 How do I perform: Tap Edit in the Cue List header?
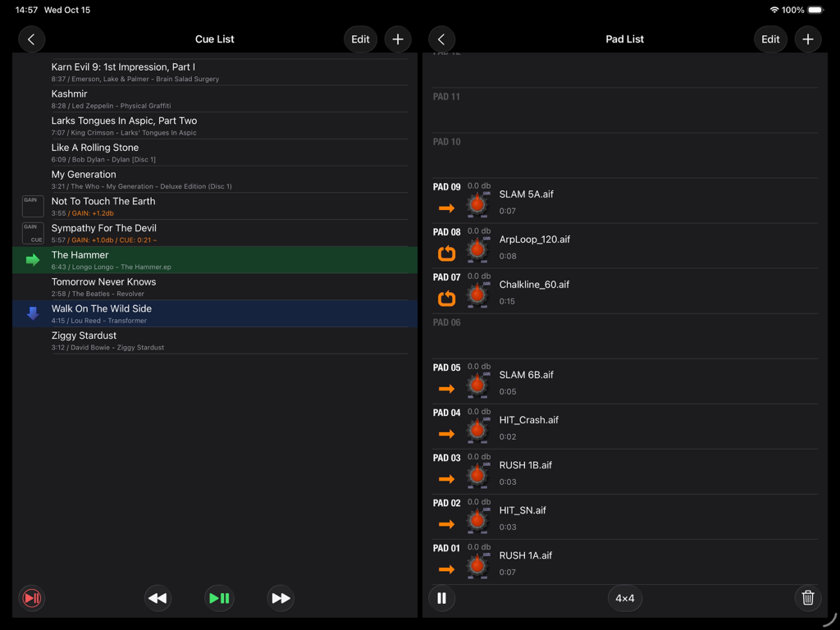360,39
